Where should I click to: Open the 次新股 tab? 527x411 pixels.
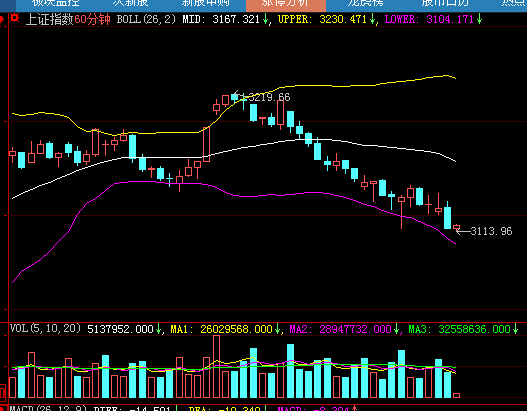click(130, 3)
